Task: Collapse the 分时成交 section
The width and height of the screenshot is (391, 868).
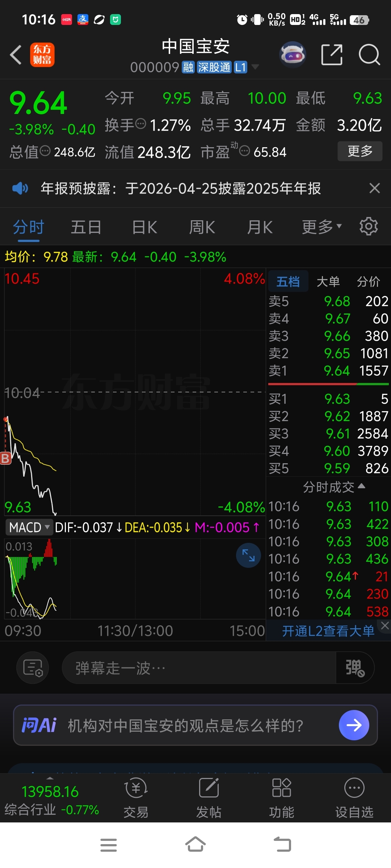Action: point(334,487)
